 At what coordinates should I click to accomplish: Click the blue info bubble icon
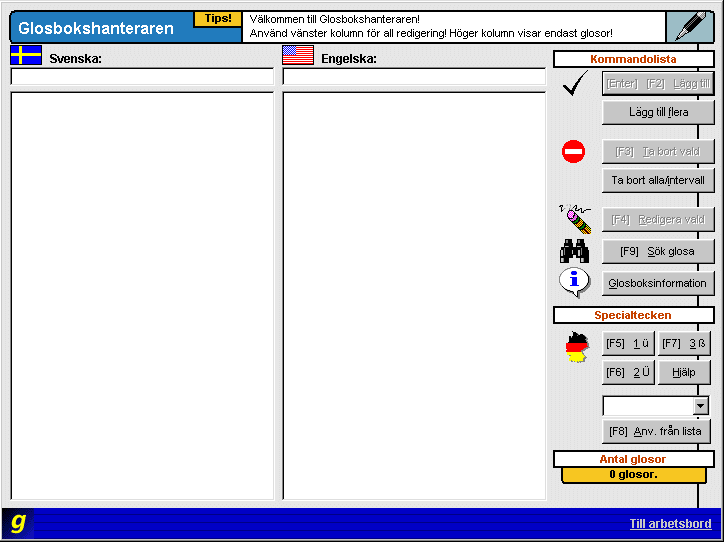point(574,282)
